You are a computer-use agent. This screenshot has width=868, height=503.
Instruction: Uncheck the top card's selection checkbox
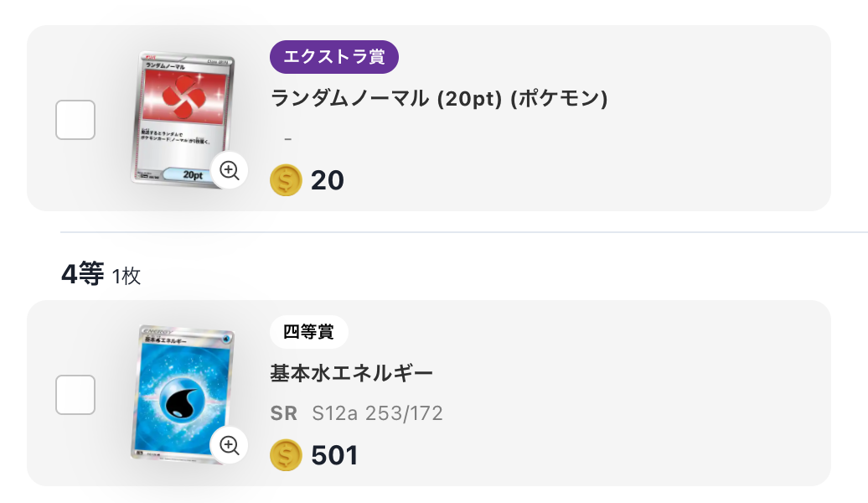point(75,120)
